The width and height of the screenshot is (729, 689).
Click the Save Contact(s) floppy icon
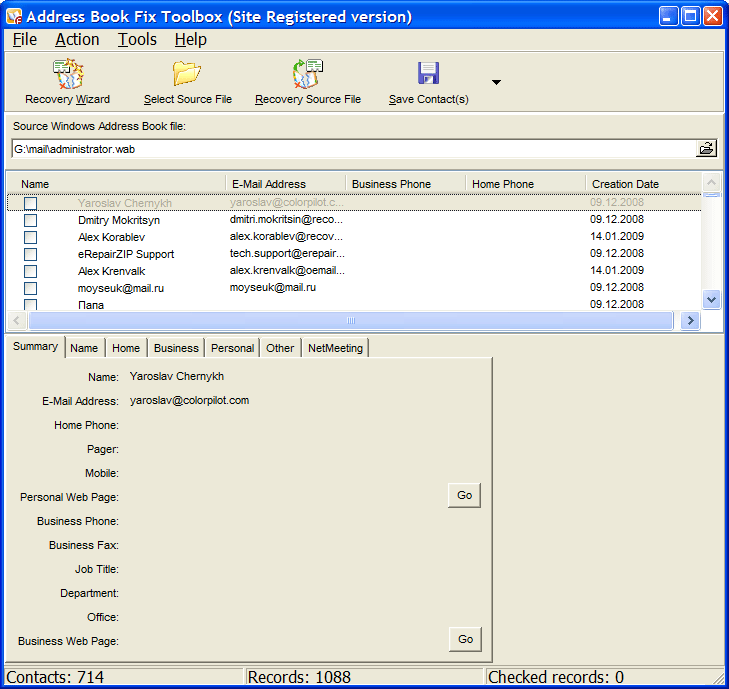(428, 73)
